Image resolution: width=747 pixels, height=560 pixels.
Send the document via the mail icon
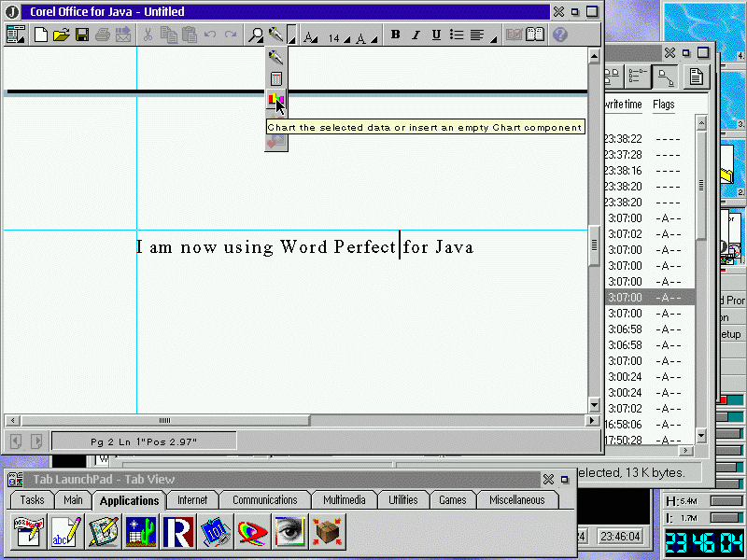pos(123,35)
